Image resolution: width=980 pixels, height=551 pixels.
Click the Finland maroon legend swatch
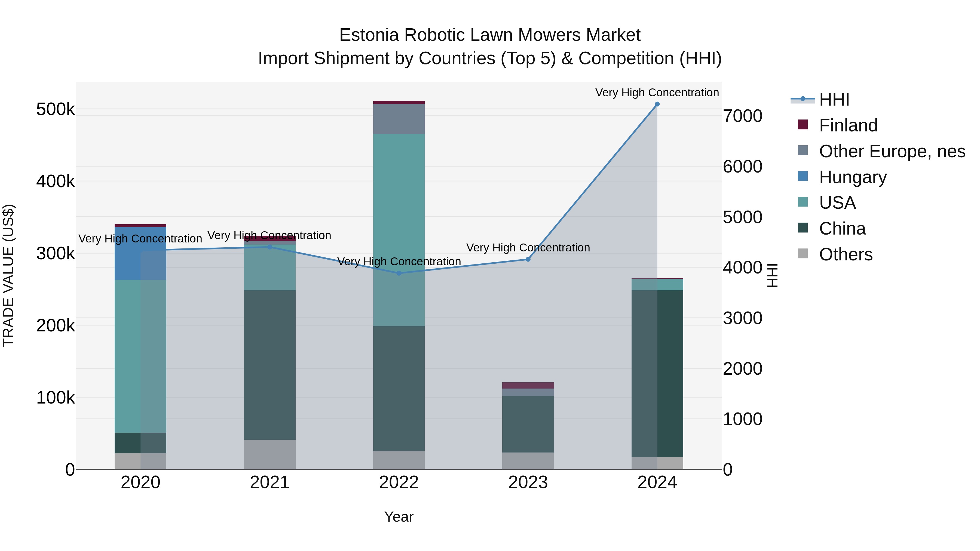803,124
